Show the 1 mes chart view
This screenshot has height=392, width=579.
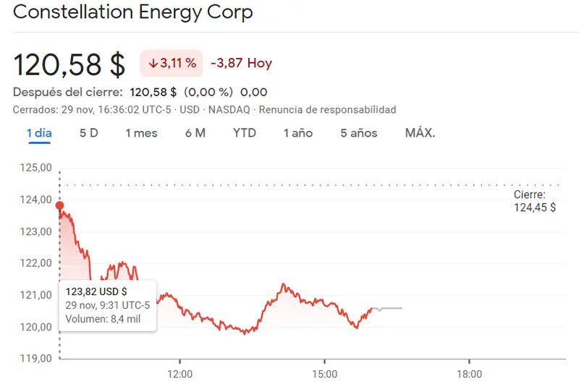141,133
